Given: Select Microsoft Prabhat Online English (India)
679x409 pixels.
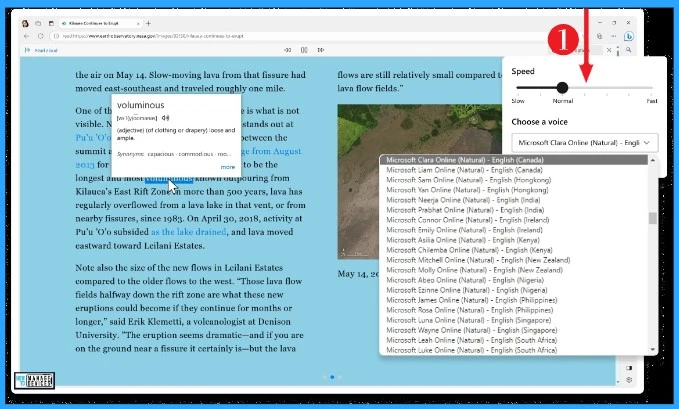Looking at the screenshot, I should click(514, 210).
